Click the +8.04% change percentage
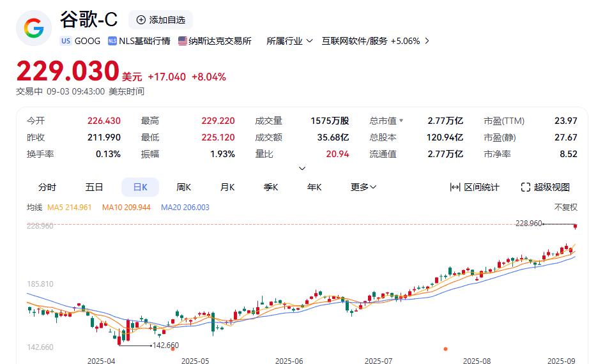The width and height of the screenshot is (589, 364). tap(208, 77)
